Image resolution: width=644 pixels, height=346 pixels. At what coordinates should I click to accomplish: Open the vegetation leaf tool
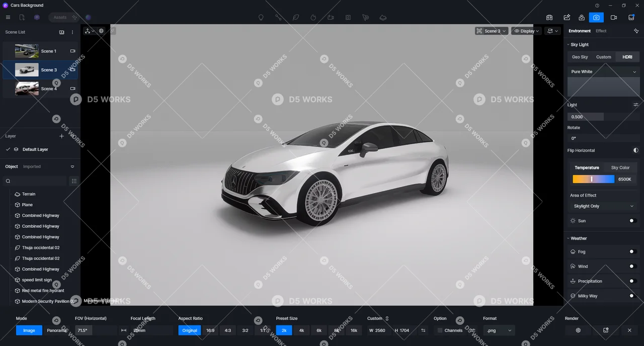tap(296, 17)
